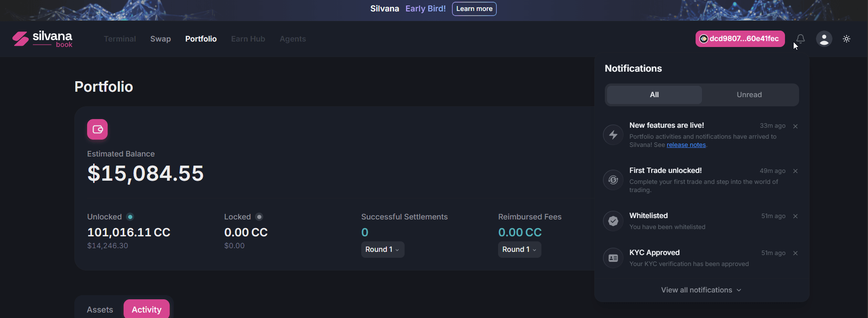Click the $15,084.55 estimated balance value

coord(146,173)
